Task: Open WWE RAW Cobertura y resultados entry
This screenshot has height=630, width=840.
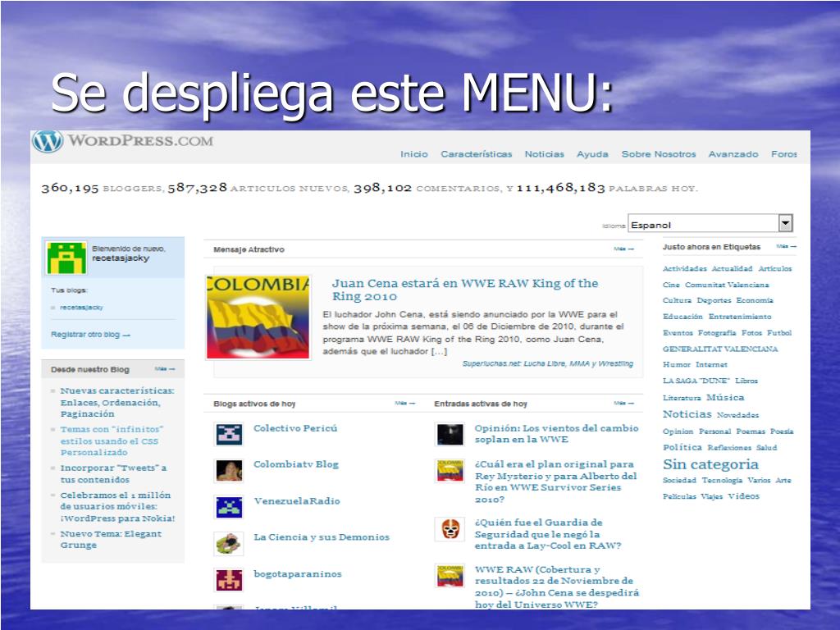Action: click(557, 587)
